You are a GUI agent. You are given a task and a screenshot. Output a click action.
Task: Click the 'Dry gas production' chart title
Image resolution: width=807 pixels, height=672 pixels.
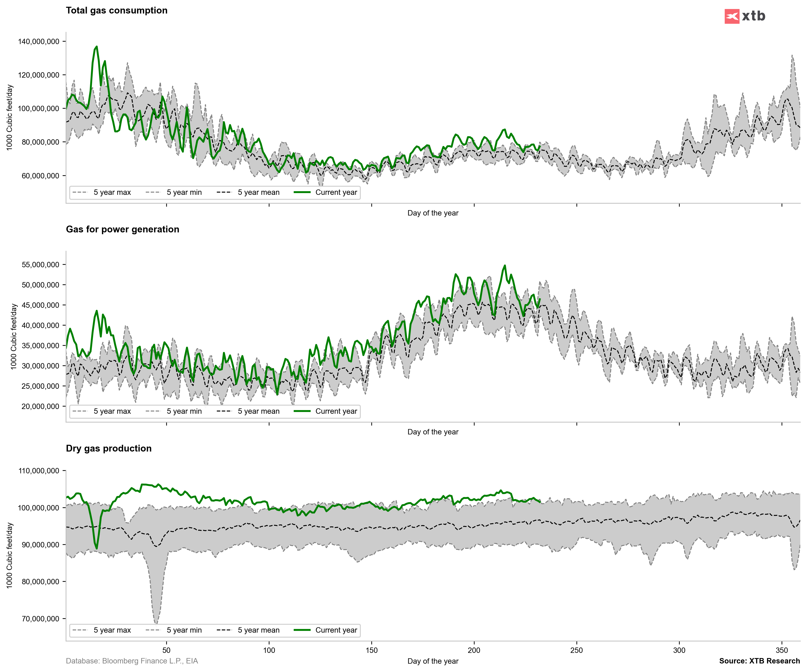108,448
